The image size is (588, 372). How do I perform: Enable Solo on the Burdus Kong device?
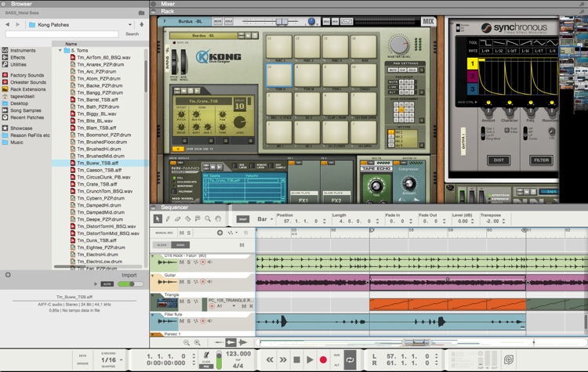pyautogui.click(x=230, y=22)
